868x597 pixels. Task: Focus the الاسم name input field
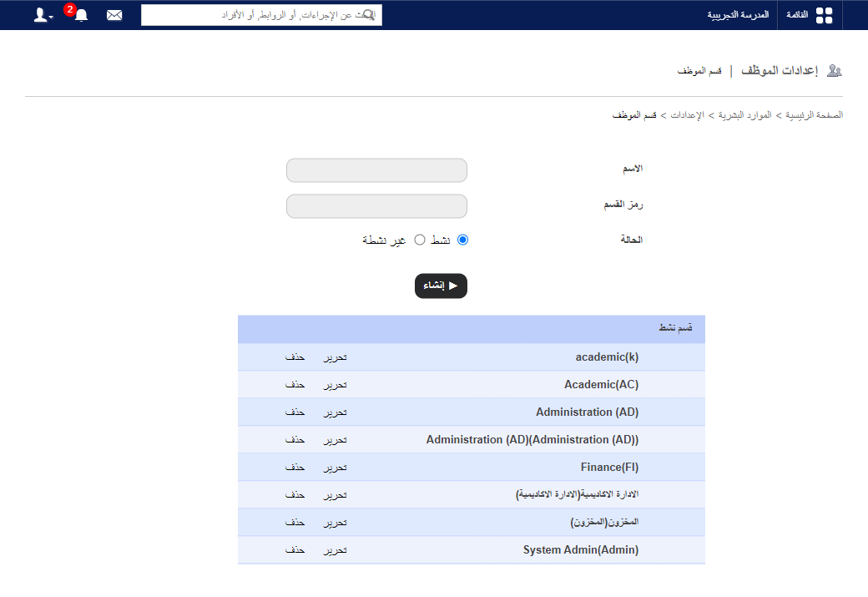coord(376,170)
